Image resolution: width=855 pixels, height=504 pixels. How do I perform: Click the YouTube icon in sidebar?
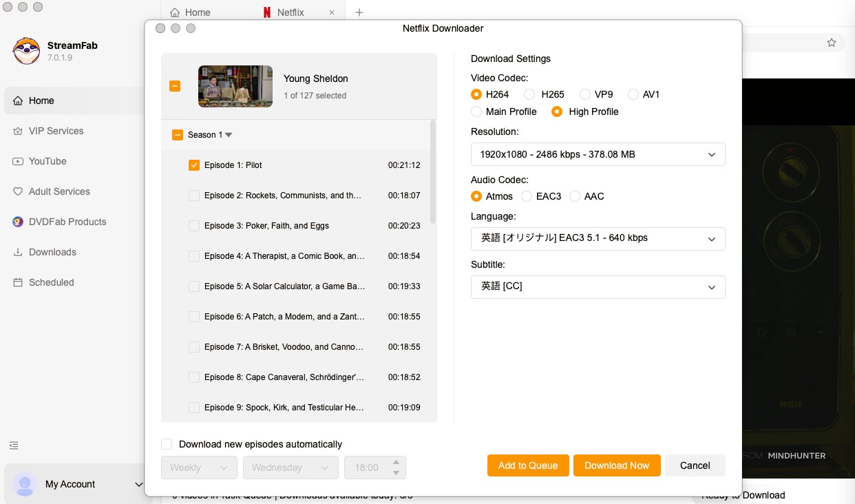point(18,161)
